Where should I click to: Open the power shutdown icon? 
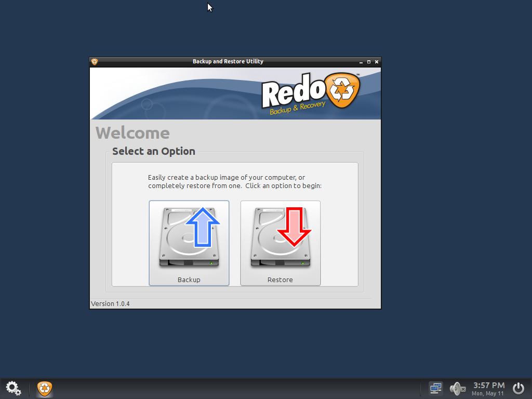[518, 388]
